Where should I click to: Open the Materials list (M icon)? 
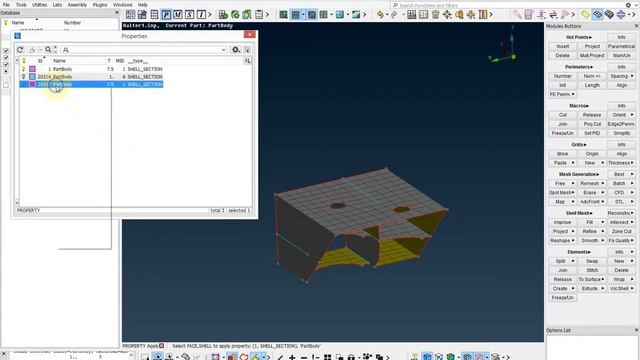tap(178, 15)
